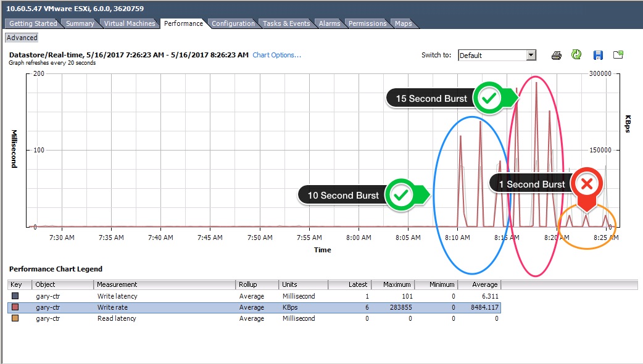Click green checkmark on 10 Second Burst
This screenshot has width=643, height=364.
point(401,195)
